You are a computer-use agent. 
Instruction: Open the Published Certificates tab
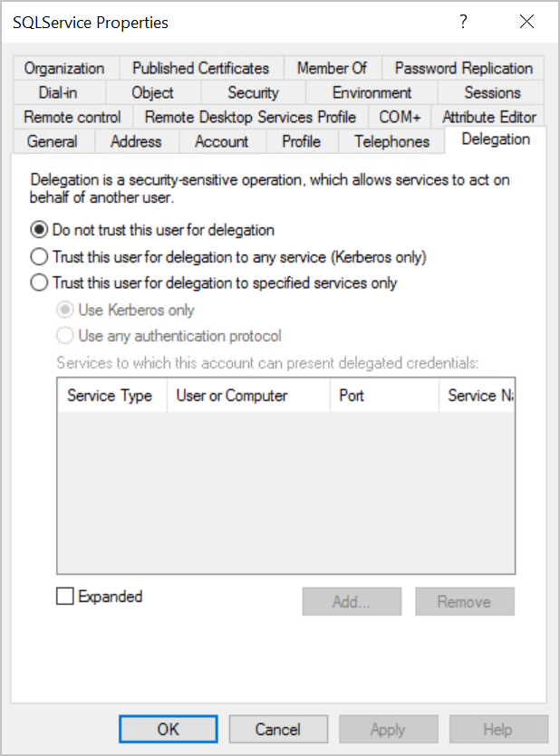[200, 68]
